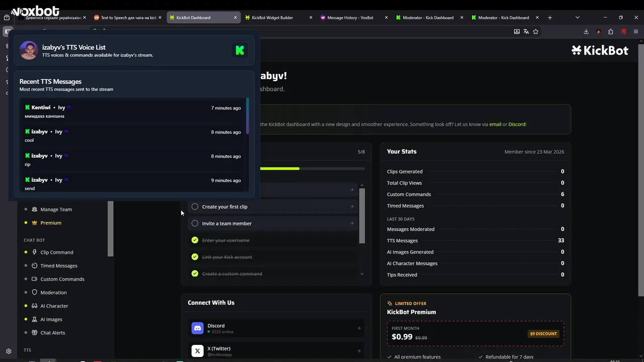This screenshot has height=362, width=644.
Task: Click the Recent TTS Messages scrollbar thumb
Action: (248, 116)
